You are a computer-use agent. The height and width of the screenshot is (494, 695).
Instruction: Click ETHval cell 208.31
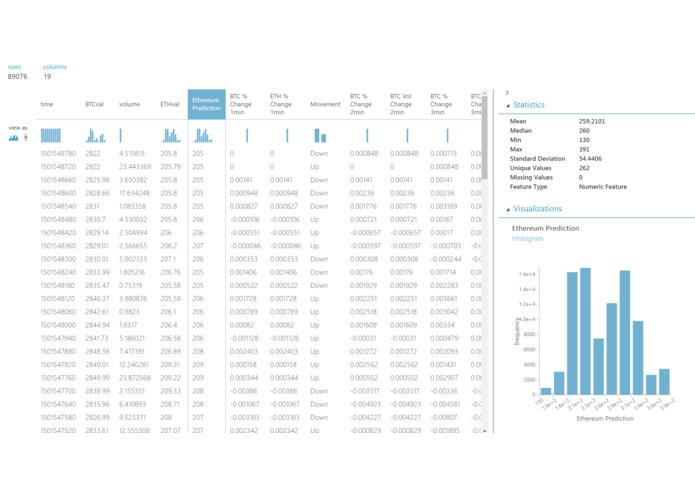[x=170, y=365]
